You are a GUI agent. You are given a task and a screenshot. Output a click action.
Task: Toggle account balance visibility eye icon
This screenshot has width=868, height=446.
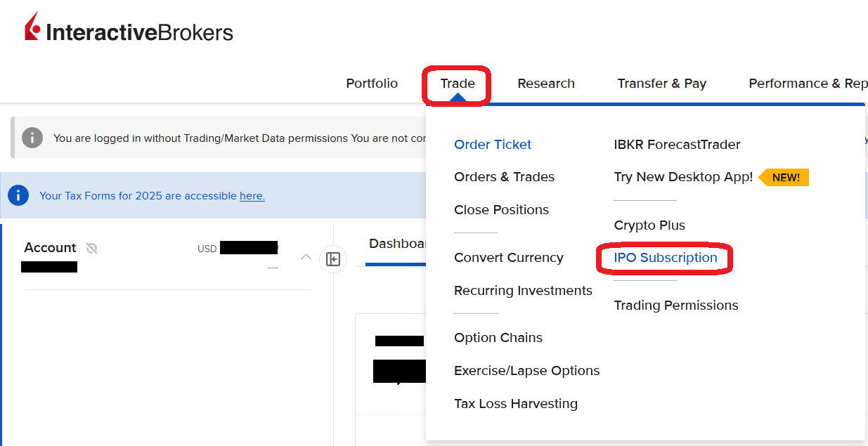click(x=91, y=248)
